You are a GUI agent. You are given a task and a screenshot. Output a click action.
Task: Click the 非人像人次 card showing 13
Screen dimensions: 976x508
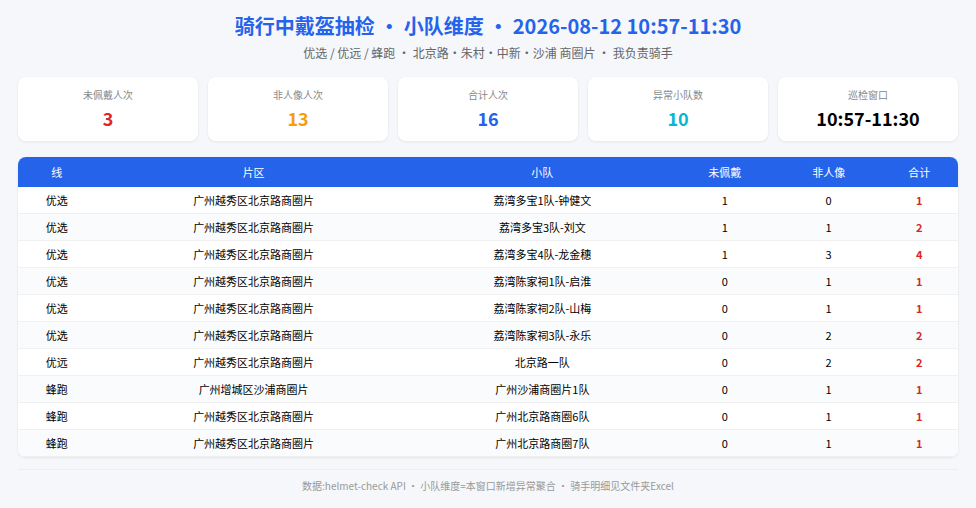(298, 109)
